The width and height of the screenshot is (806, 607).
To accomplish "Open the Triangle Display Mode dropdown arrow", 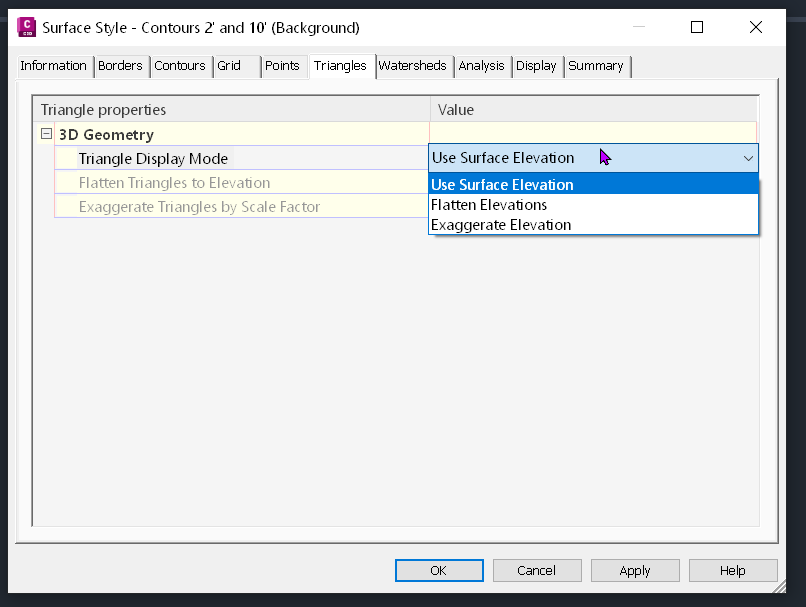I will tap(748, 158).
